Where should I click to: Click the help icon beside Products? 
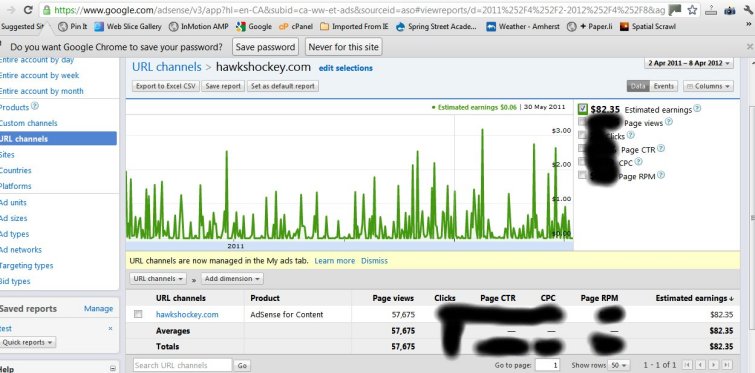pyautogui.click(x=35, y=106)
